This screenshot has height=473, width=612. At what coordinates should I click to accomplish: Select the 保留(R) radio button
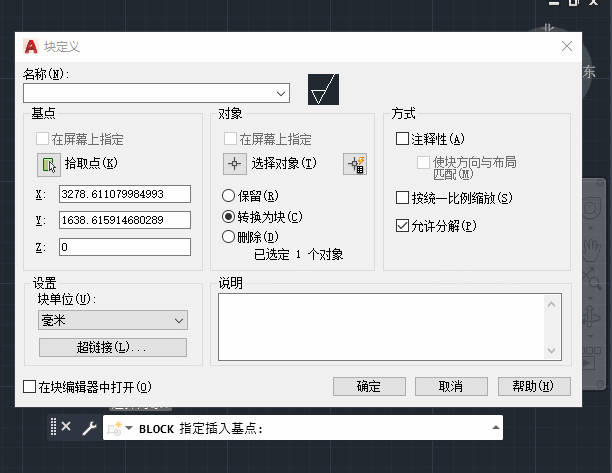tap(228, 196)
